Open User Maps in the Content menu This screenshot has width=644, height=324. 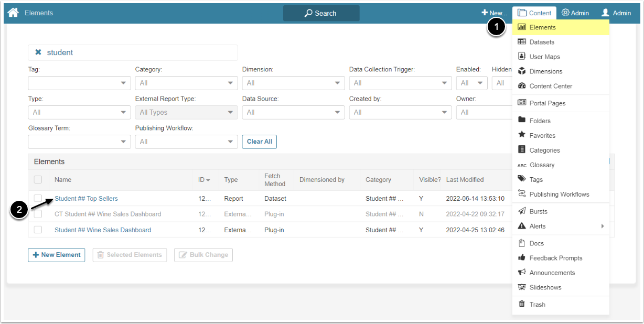tap(544, 57)
